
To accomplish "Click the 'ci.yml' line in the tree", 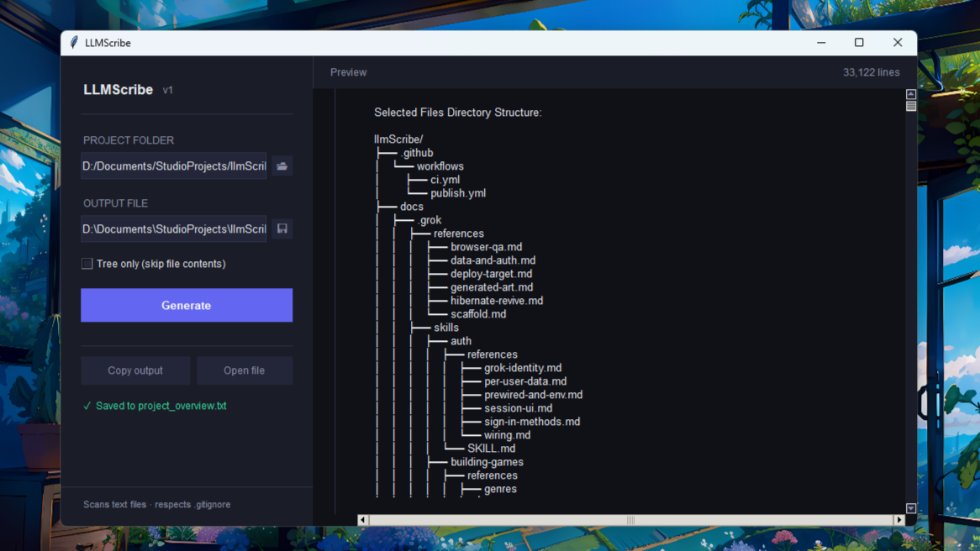I will point(445,180).
